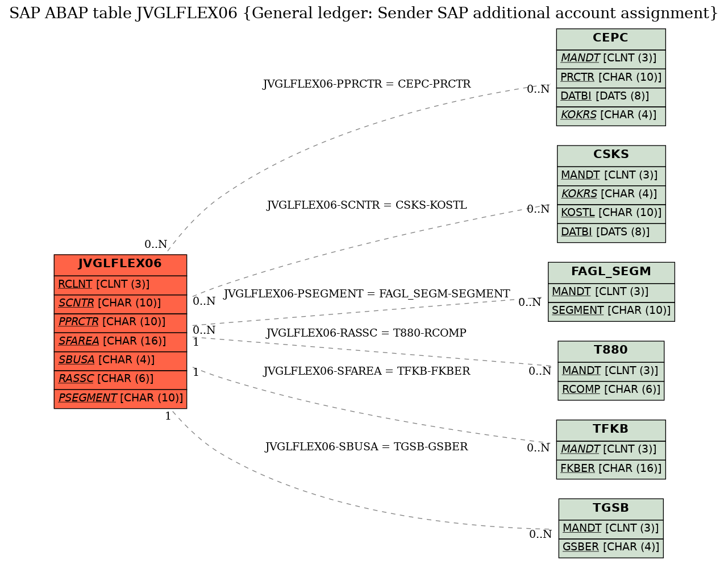Click the 0..N cardinality next to TGSB
The height and width of the screenshot is (564, 728).
[540, 534]
